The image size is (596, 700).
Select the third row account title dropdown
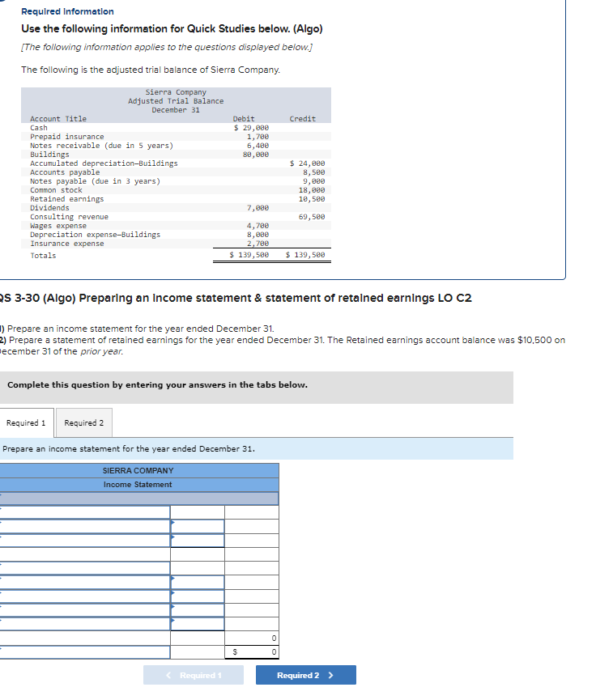pos(85,541)
